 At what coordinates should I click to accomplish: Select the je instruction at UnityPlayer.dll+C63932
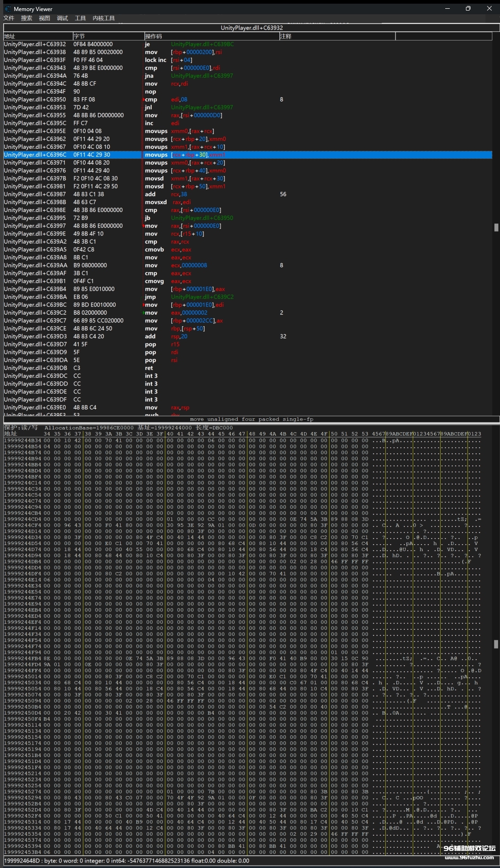(147, 44)
